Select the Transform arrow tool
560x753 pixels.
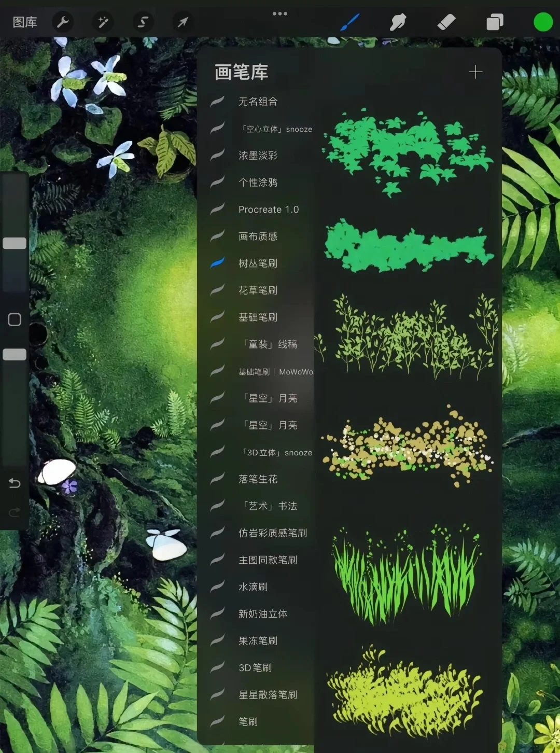(183, 22)
